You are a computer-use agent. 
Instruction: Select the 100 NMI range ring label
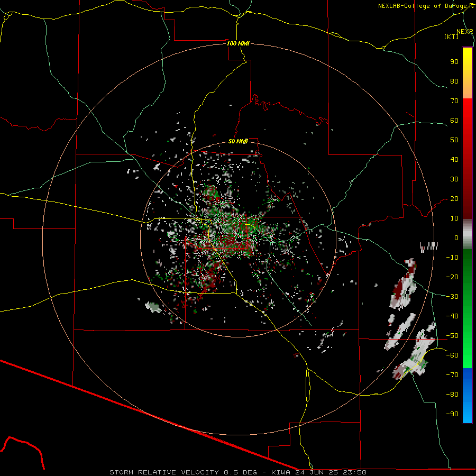[238, 43]
